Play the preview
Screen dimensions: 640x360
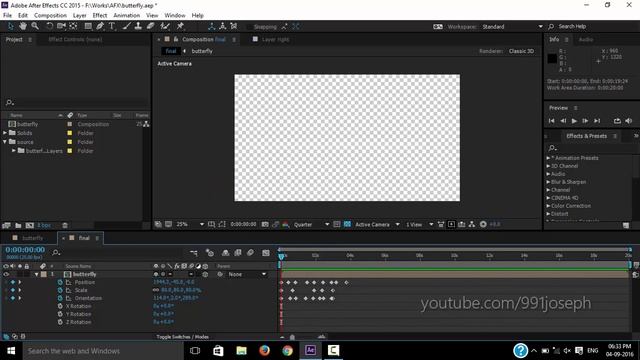[574, 121]
